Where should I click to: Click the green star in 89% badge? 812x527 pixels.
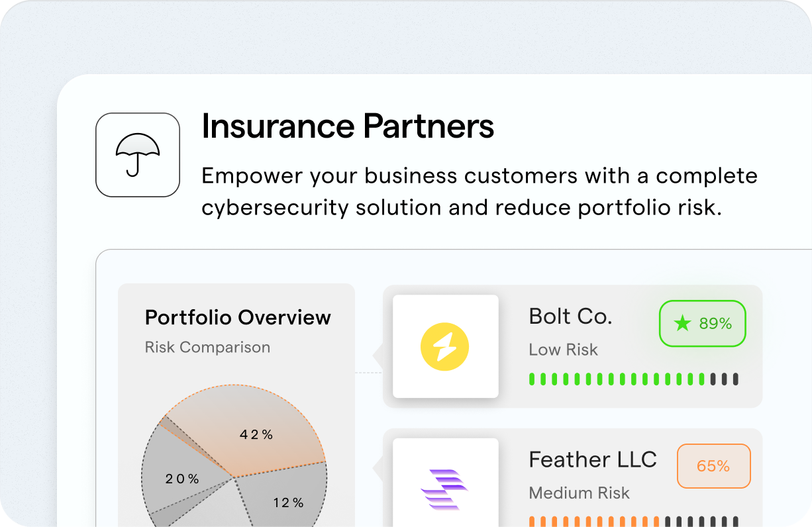[682, 324]
